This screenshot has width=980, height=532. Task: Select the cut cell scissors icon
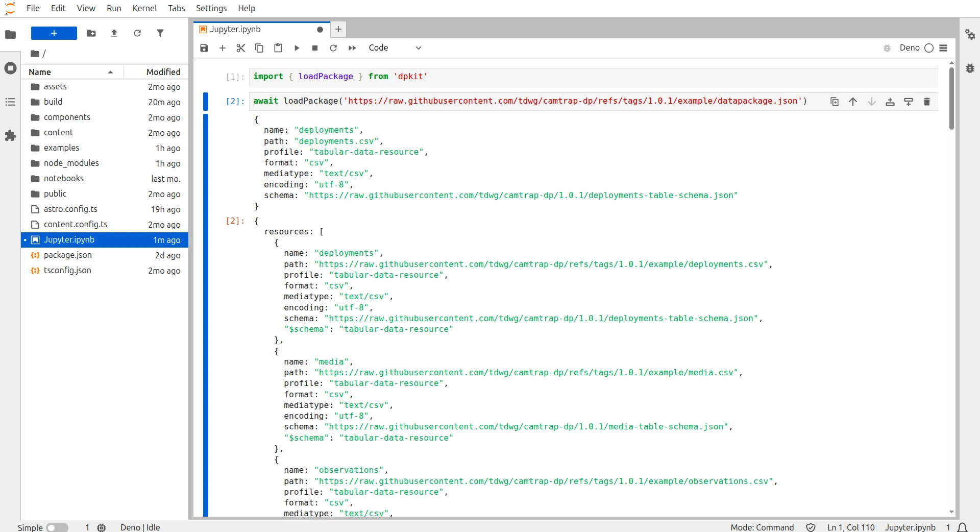241,47
